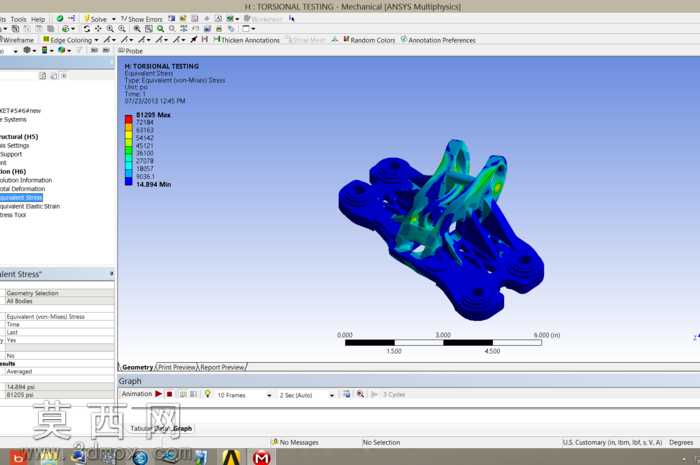The width and height of the screenshot is (700, 465).
Task: Open the red M taskbar application
Action: pos(261,457)
